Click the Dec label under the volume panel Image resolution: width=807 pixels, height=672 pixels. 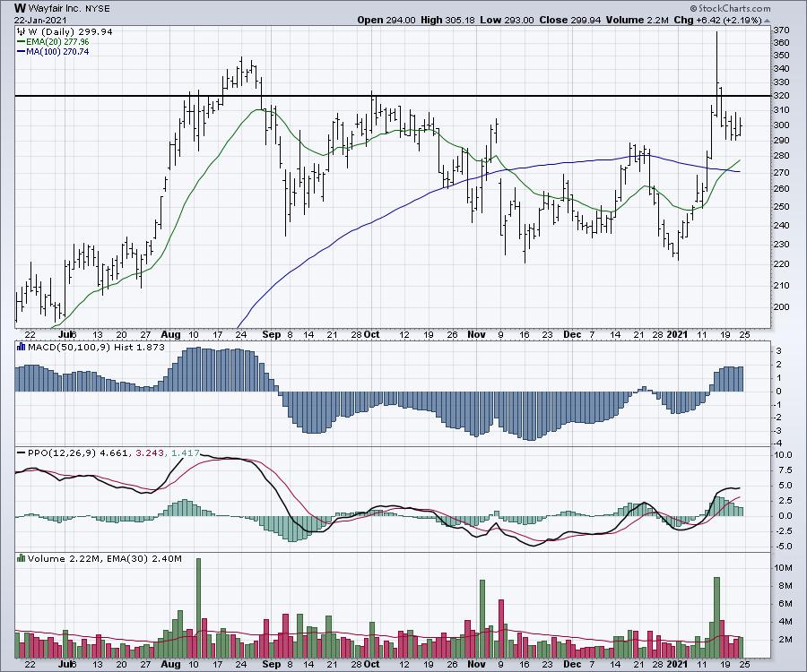coord(572,664)
